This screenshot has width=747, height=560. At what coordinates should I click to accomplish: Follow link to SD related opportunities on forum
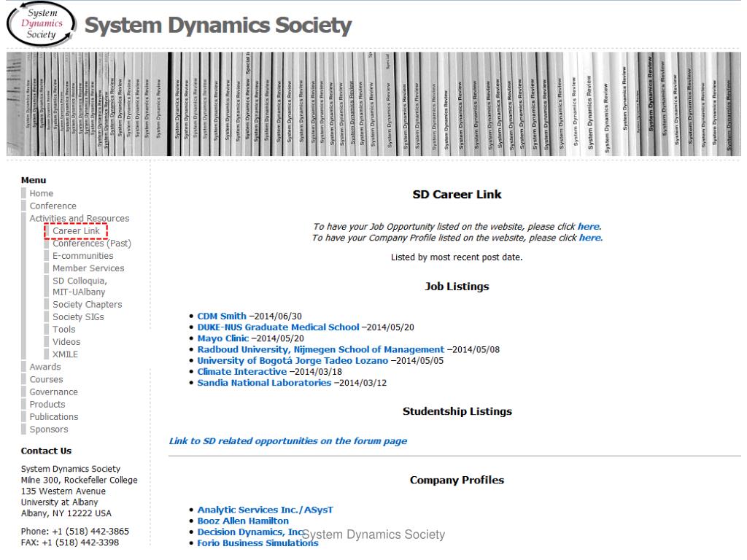point(287,441)
